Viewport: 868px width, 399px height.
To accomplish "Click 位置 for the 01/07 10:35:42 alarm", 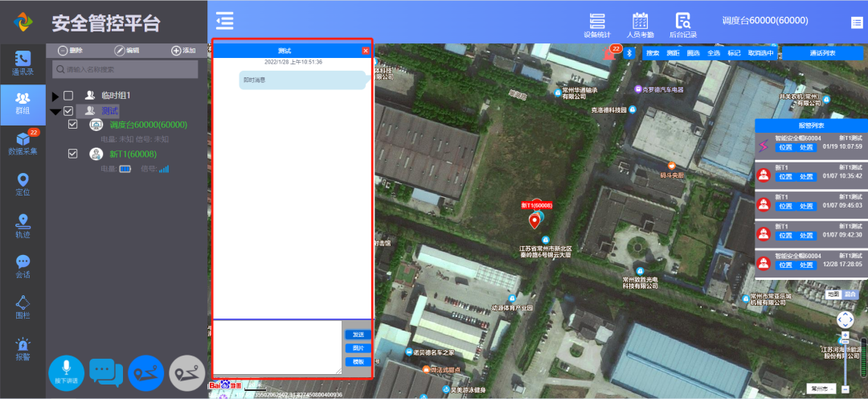I will 785,176.
